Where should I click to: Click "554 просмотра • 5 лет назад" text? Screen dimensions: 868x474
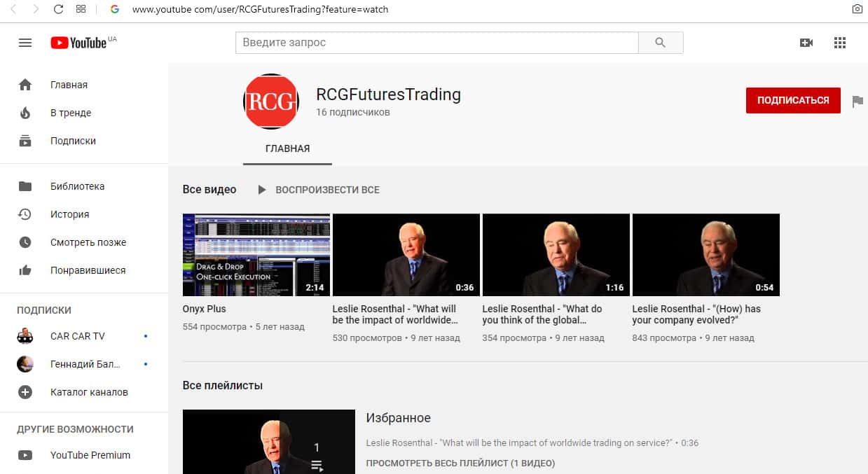(x=243, y=327)
